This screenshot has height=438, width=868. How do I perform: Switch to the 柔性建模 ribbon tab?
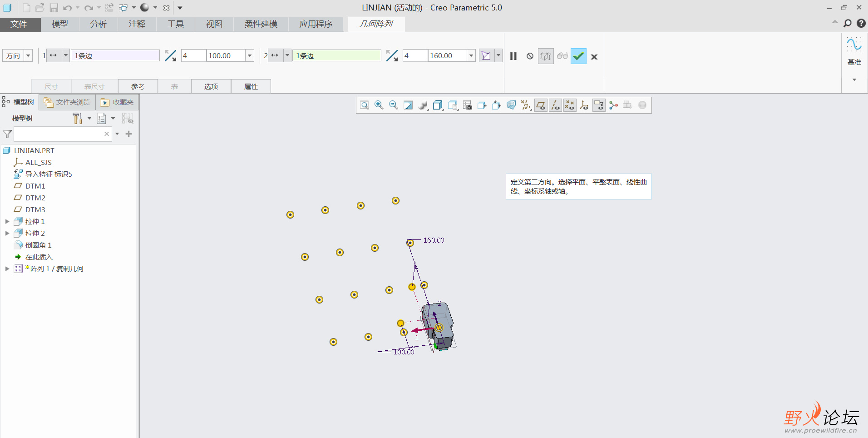[261, 24]
